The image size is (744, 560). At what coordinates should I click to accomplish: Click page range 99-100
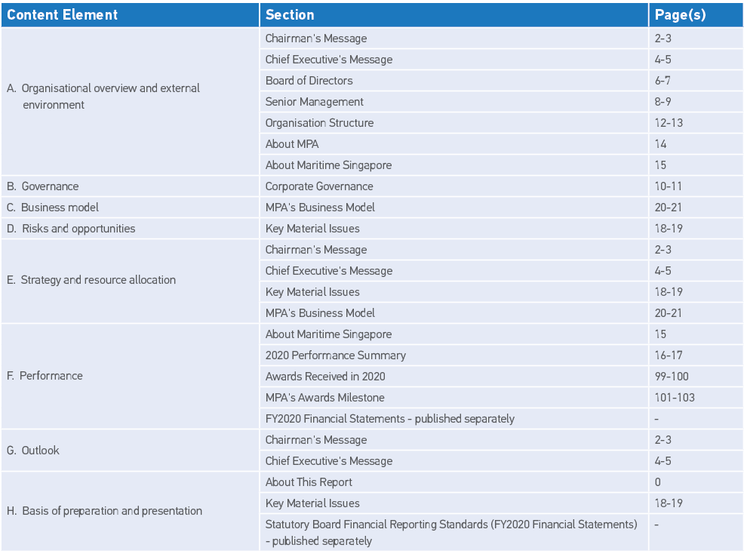672,377
